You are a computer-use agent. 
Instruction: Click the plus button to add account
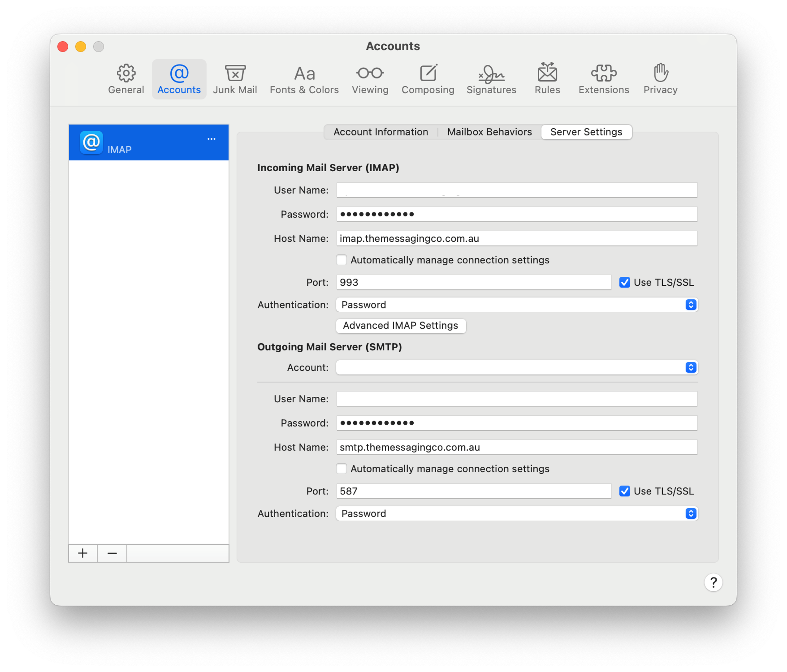[x=83, y=553]
